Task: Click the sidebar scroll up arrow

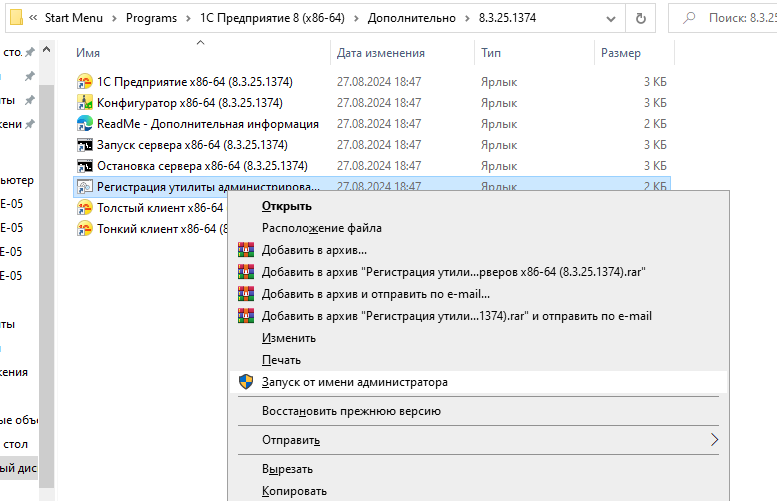Action: pos(46,50)
